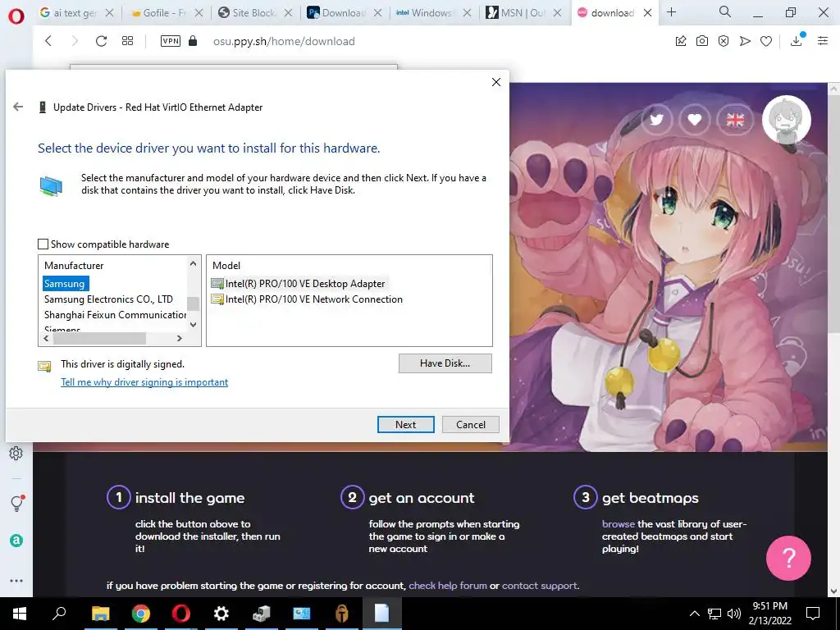Click the back arrow in the Update Drivers dialog
Screen dimensions: 840x630
tap(18, 107)
